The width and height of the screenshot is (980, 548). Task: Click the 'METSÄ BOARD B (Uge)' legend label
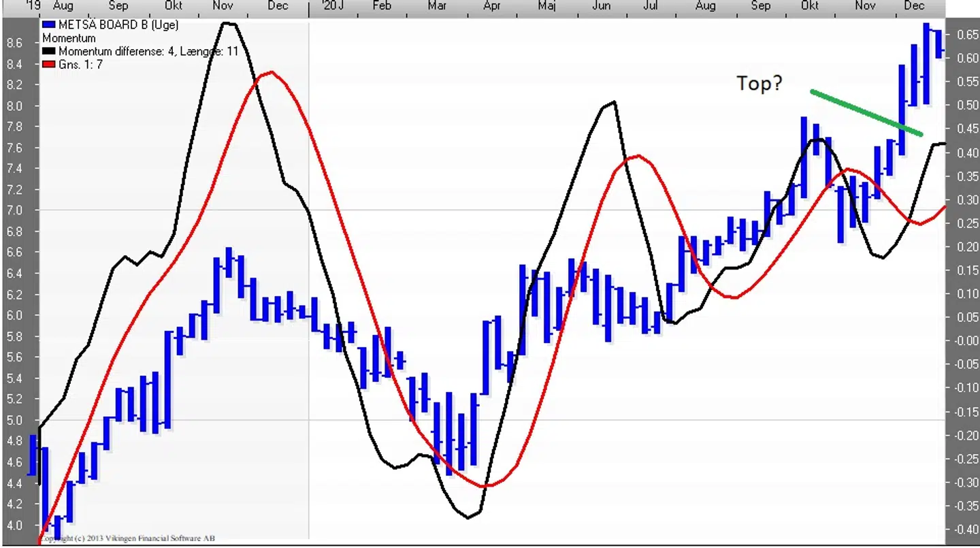[118, 26]
